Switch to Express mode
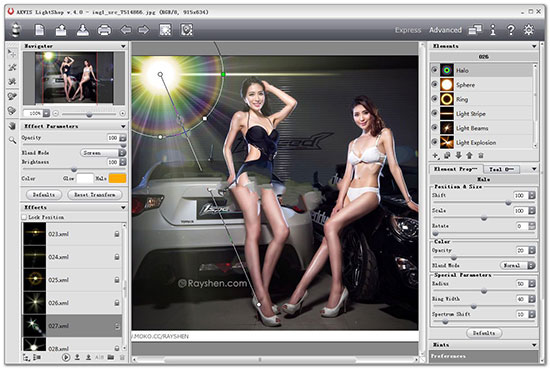This screenshot has height=369, width=550. tap(408, 30)
